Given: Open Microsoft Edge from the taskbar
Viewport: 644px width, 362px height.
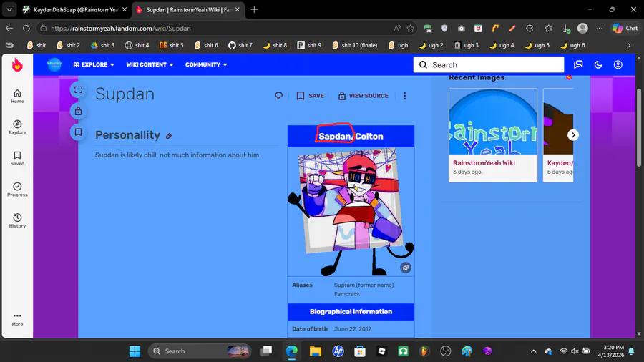Looking at the screenshot, I should point(292,351).
